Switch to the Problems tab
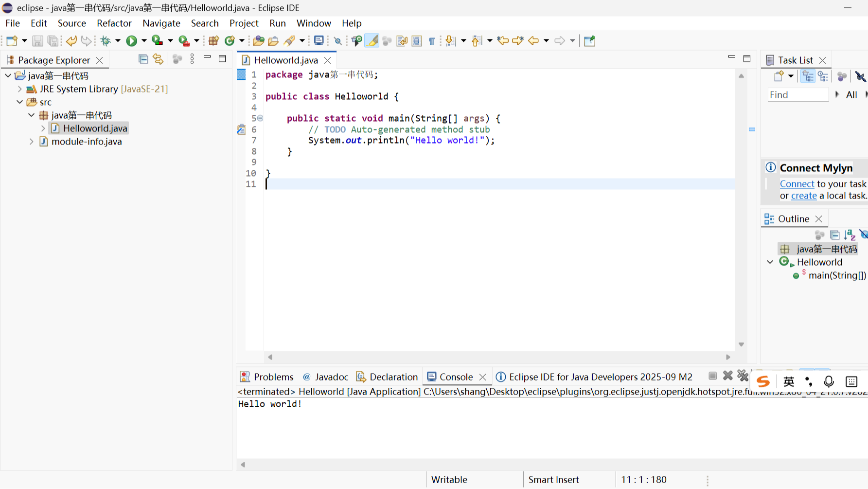The height and width of the screenshot is (489, 868). [x=267, y=377]
